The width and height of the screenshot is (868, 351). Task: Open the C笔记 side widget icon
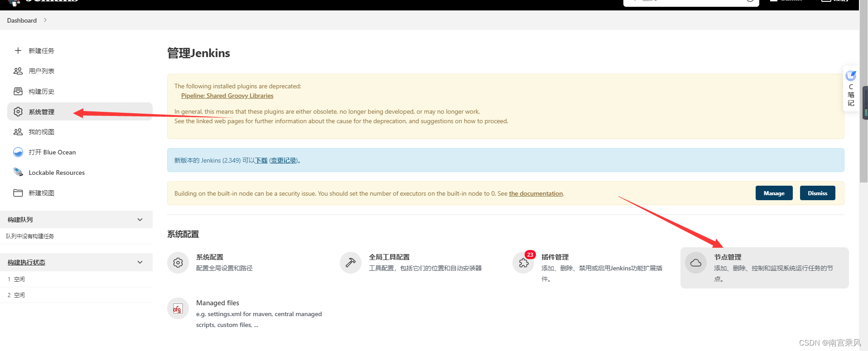[851, 76]
